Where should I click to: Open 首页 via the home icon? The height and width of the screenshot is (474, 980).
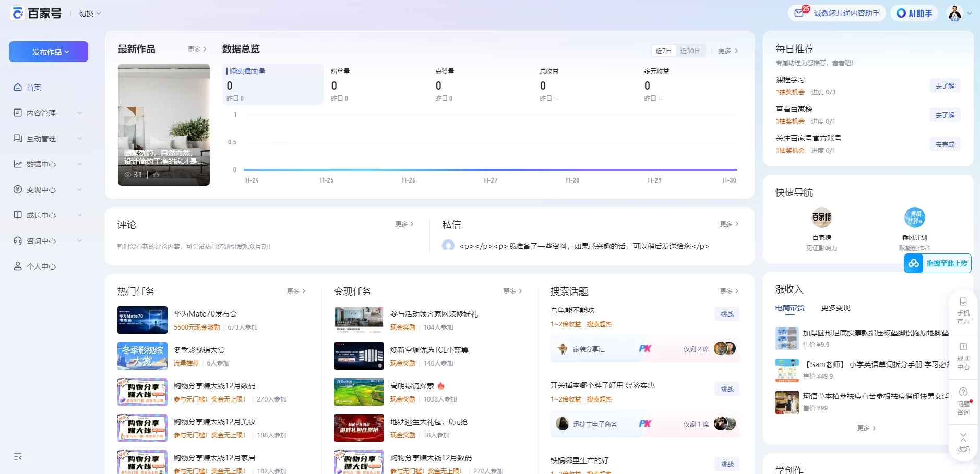(x=18, y=87)
